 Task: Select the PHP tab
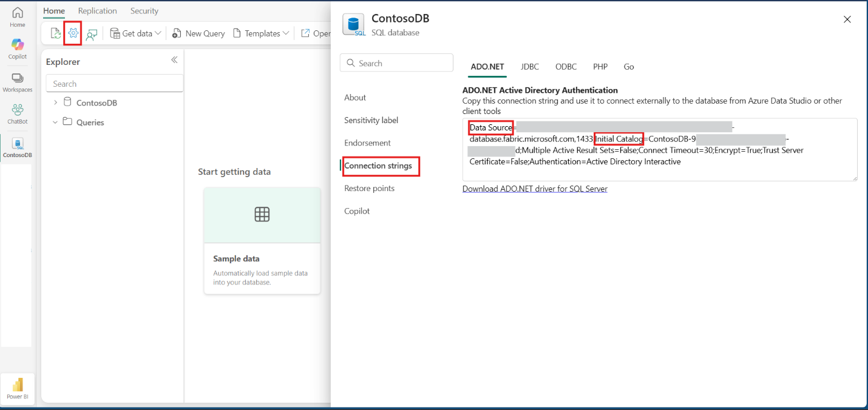[600, 67]
